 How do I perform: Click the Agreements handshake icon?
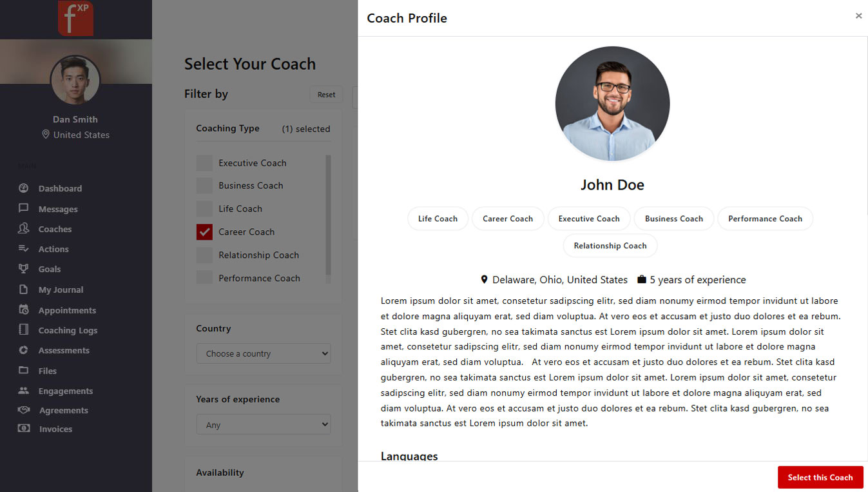click(24, 409)
